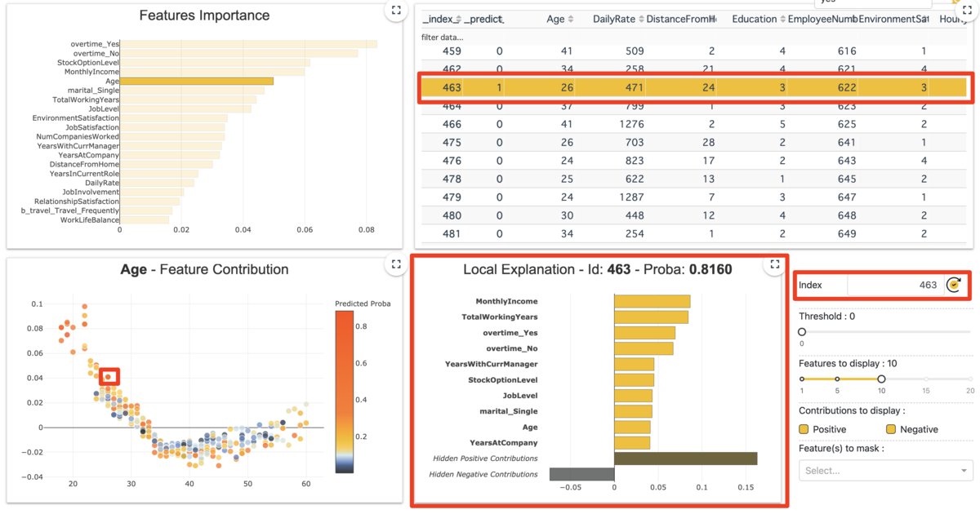Sort table by the DailyRate column
The image size is (980, 514).
pyautogui.click(x=638, y=19)
